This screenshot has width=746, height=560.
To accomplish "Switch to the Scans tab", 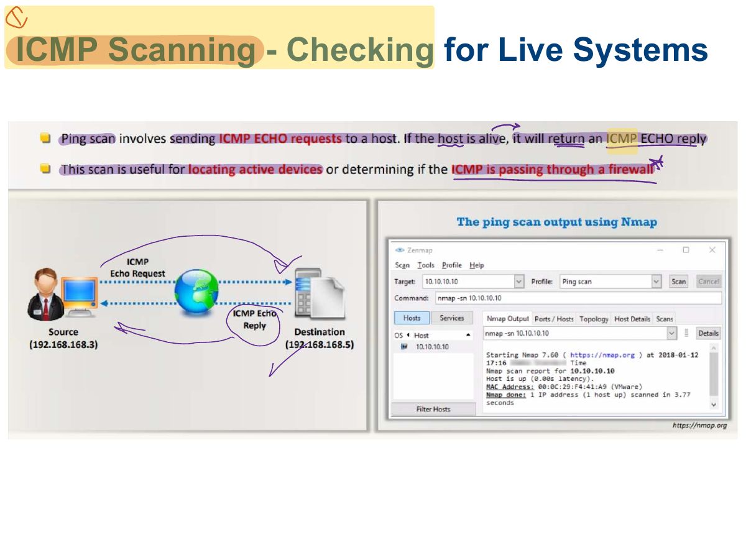I will [665, 319].
